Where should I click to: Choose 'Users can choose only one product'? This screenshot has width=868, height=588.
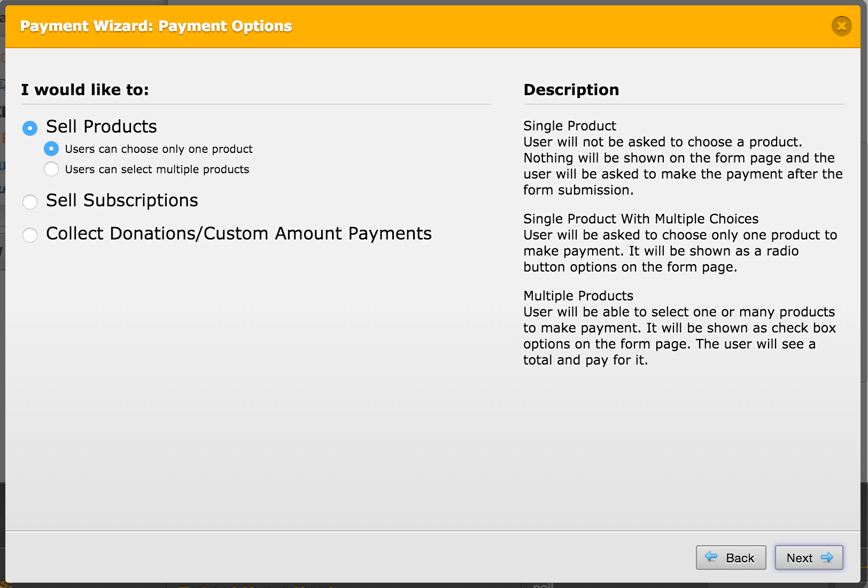[x=51, y=149]
